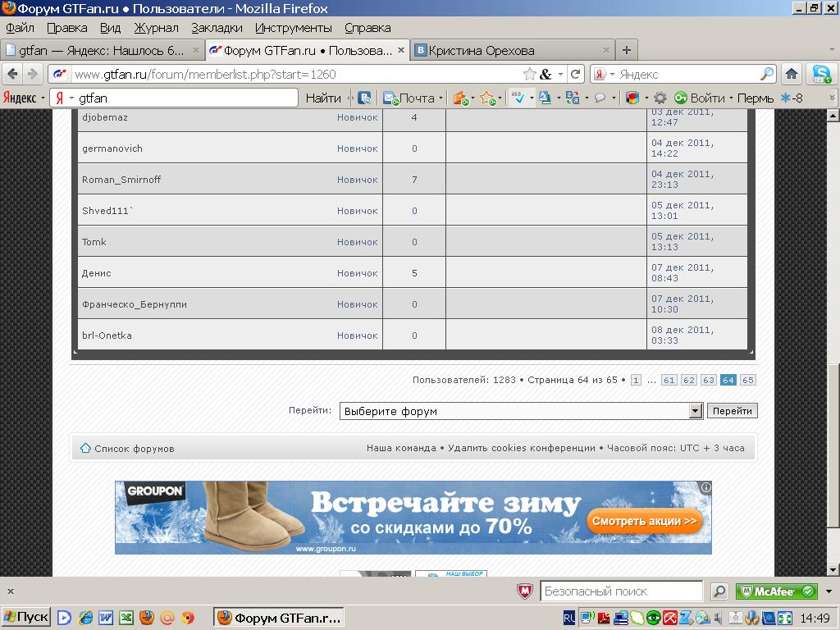840x630 pixels.
Task: Open the Справка menu
Action: (367, 28)
